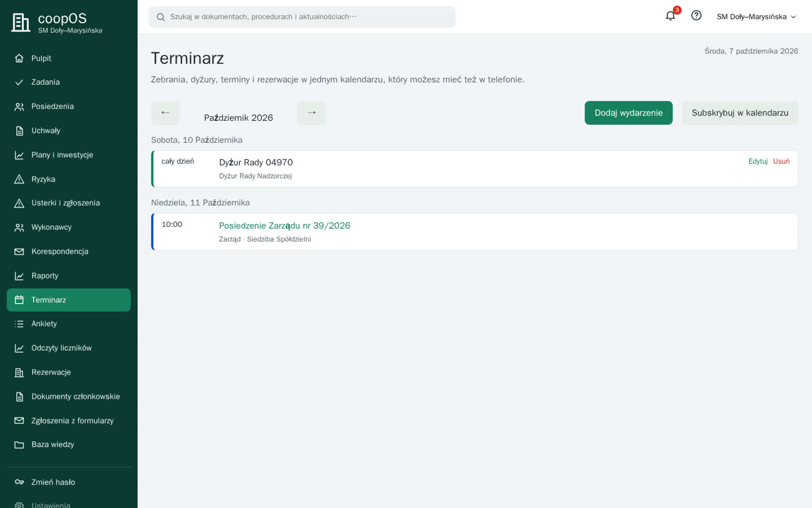Screen dimensions: 812x508
Task: Click the Posiedzenia people icon
Action: (x=19, y=107)
